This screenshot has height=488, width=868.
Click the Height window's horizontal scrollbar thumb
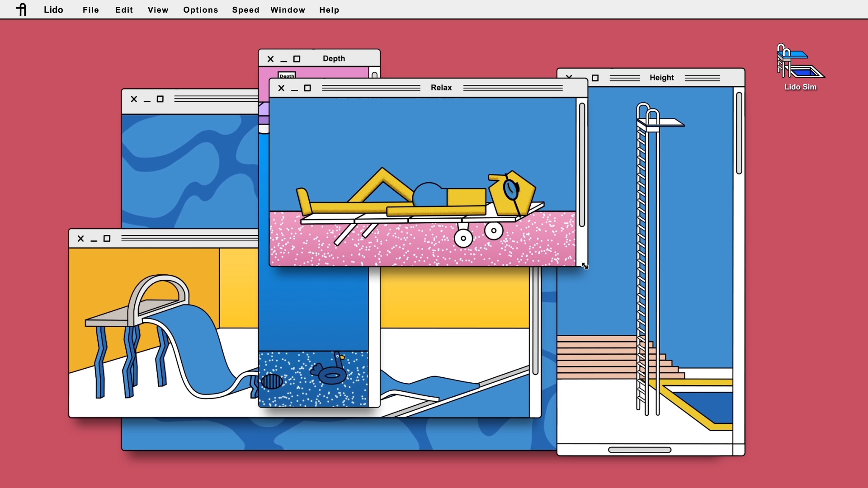(639, 450)
